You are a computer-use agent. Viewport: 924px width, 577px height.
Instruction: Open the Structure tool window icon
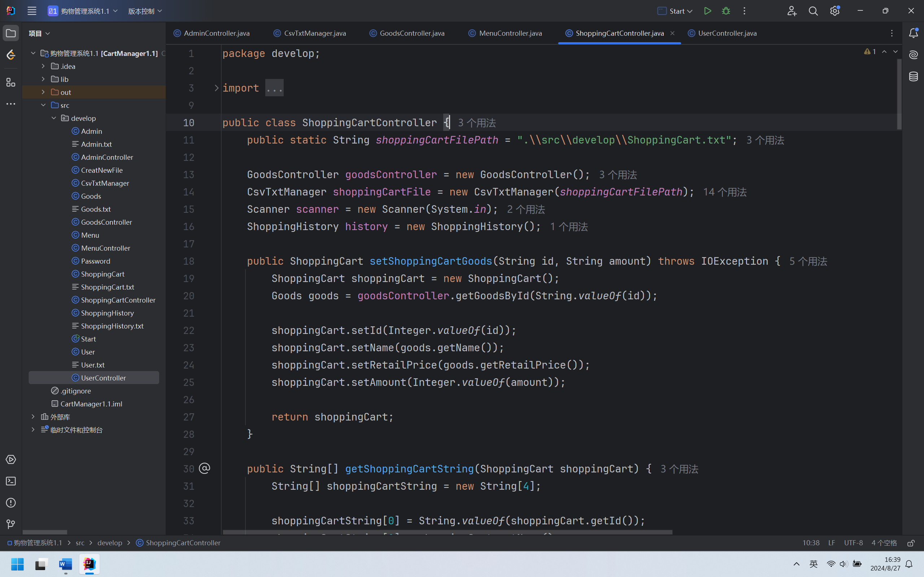click(11, 83)
